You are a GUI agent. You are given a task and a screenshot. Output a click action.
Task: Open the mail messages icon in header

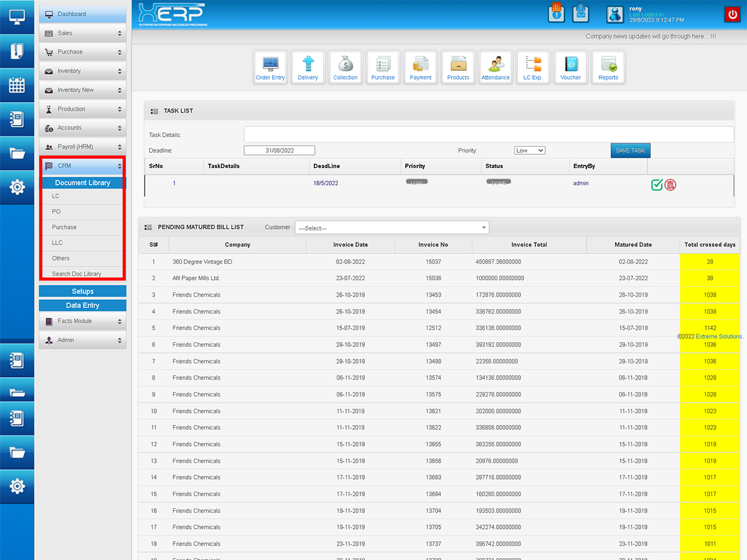coord(581,14)
